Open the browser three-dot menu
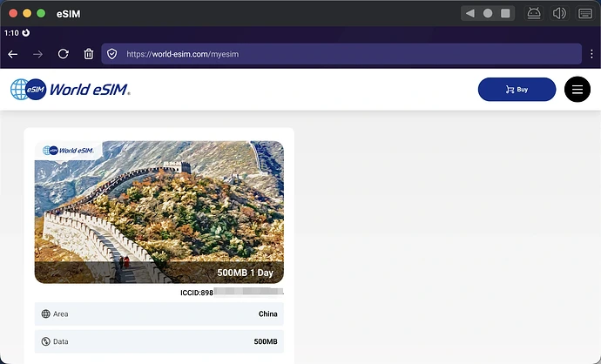 pos(591,54)
